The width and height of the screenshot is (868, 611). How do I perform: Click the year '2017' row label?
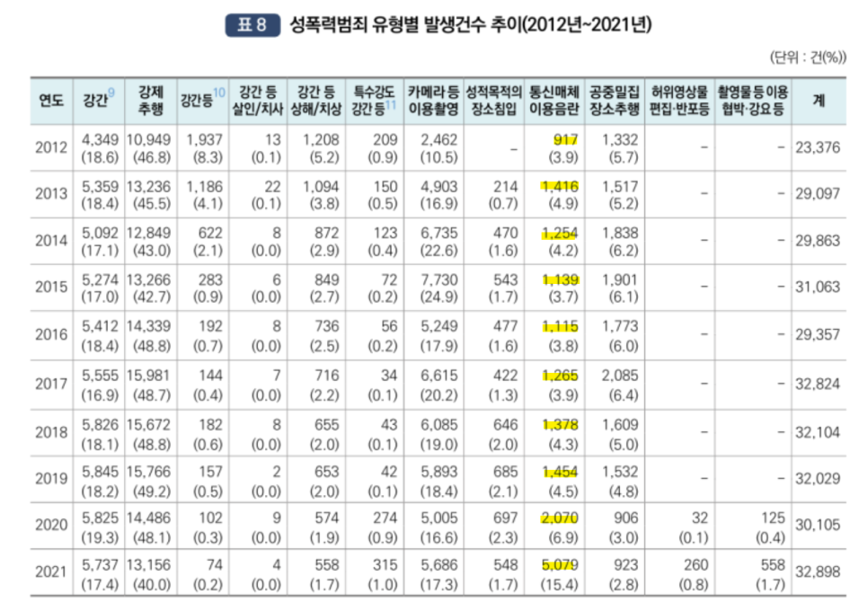51,384
